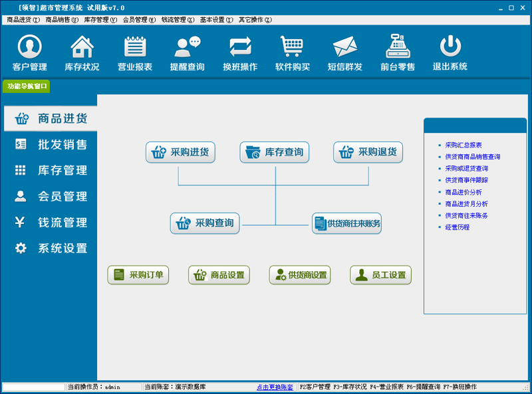Select 批发销售 in sidebar
Image resolution: width=532 pixels, height=394 pixels.
tap(51, 144)
